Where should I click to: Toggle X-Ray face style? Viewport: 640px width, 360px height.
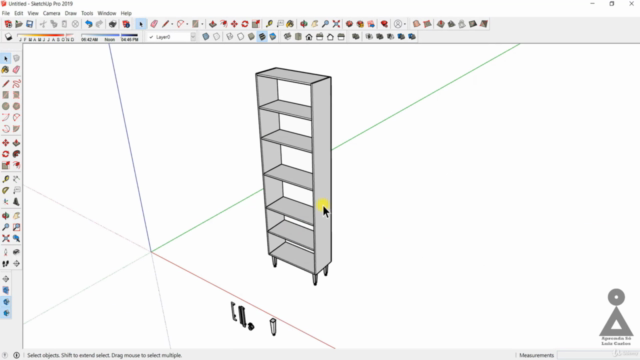pyautogui.click(x=206, y=37)
